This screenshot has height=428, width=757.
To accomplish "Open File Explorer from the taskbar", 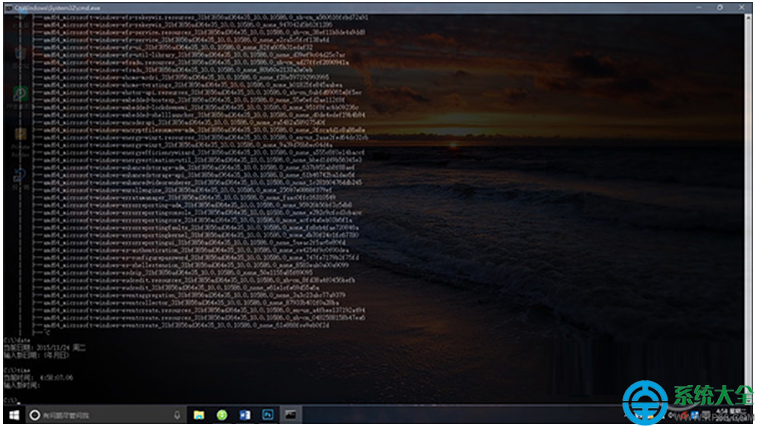I will point(199,413).
